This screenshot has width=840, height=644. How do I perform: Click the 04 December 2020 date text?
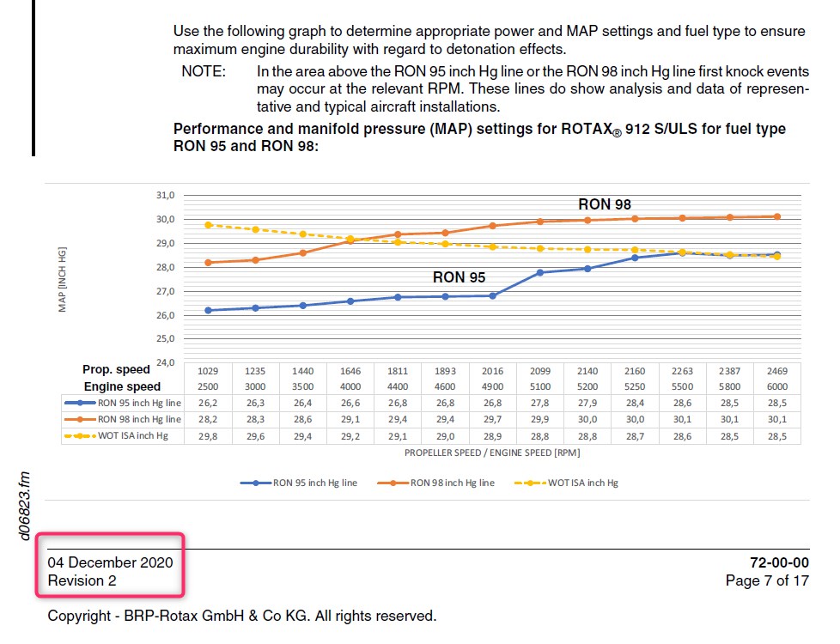tap(110, 562)
